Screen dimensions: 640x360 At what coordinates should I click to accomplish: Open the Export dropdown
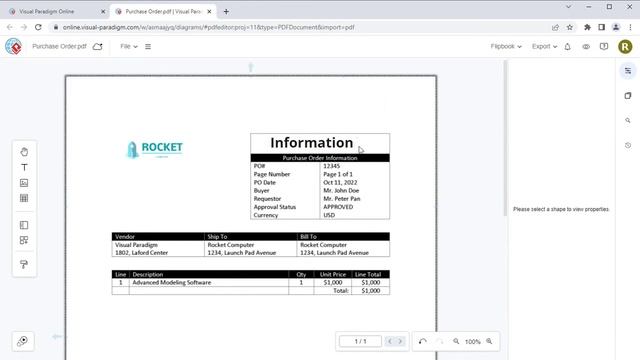(x=544, y=47)
